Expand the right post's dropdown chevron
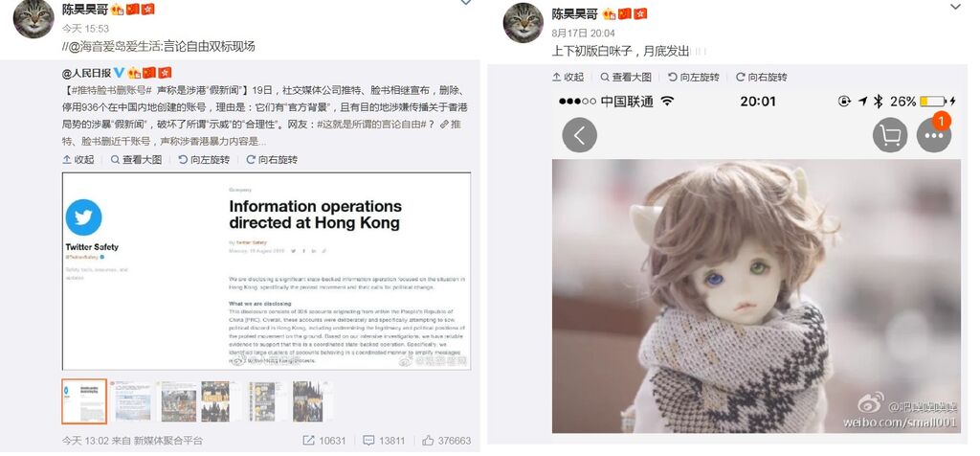Screen dimensions: 980x456 (955, 7)
